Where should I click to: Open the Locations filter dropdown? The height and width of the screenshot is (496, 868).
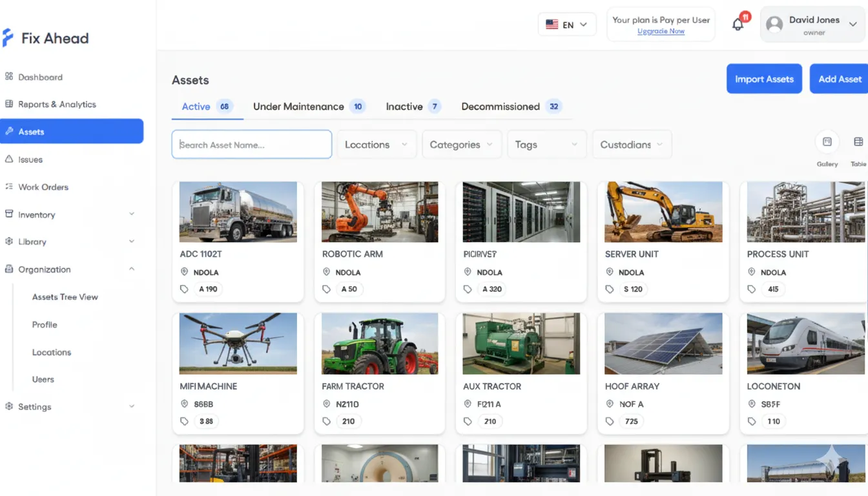(x=377, y=145)
